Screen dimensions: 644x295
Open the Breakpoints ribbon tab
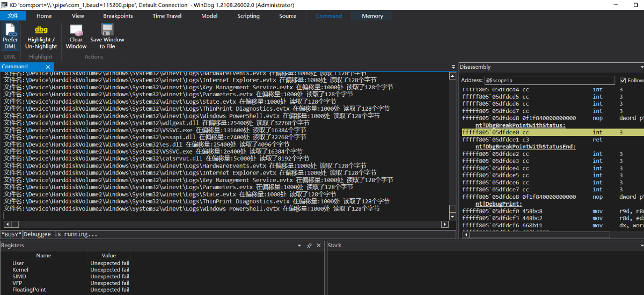(118, 16)
